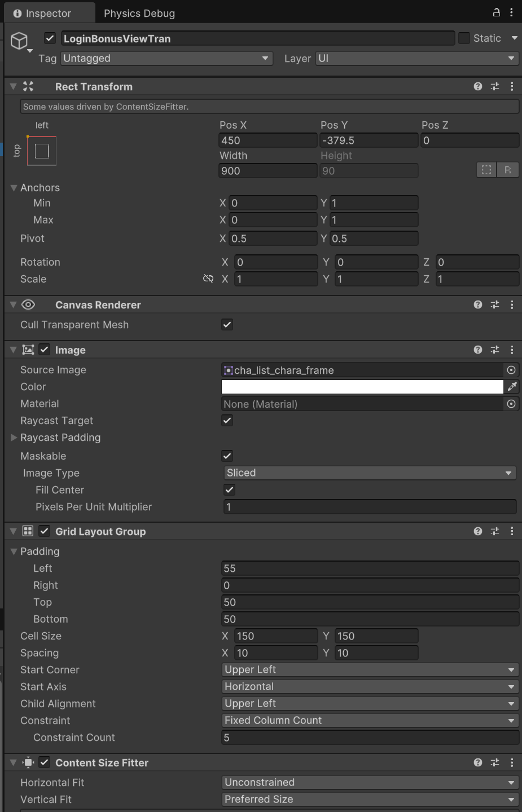Image resolution: width=522 pixels, height=812 pixels.
Task: Click the Image color eyedropper icon
Action: point(512,387)
